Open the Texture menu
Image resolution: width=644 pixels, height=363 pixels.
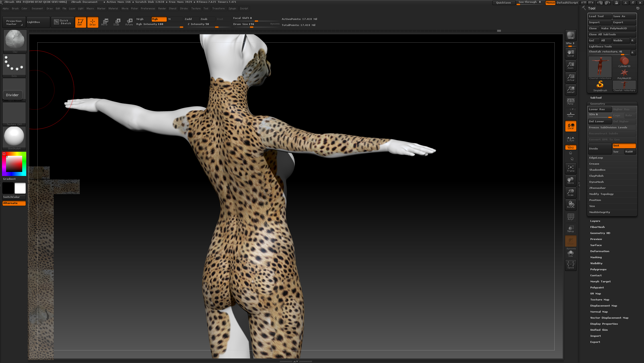point(196,9)
